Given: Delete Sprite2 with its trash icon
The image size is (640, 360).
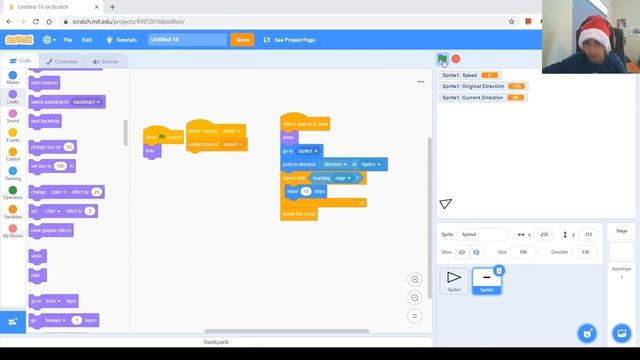Looking at the screenshot, I should click(499, 271).
